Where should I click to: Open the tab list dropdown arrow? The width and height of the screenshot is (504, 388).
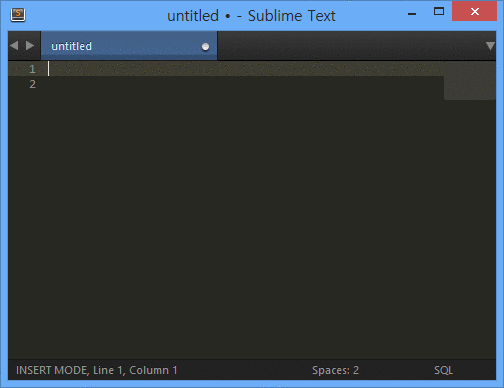tap(490, 46)
